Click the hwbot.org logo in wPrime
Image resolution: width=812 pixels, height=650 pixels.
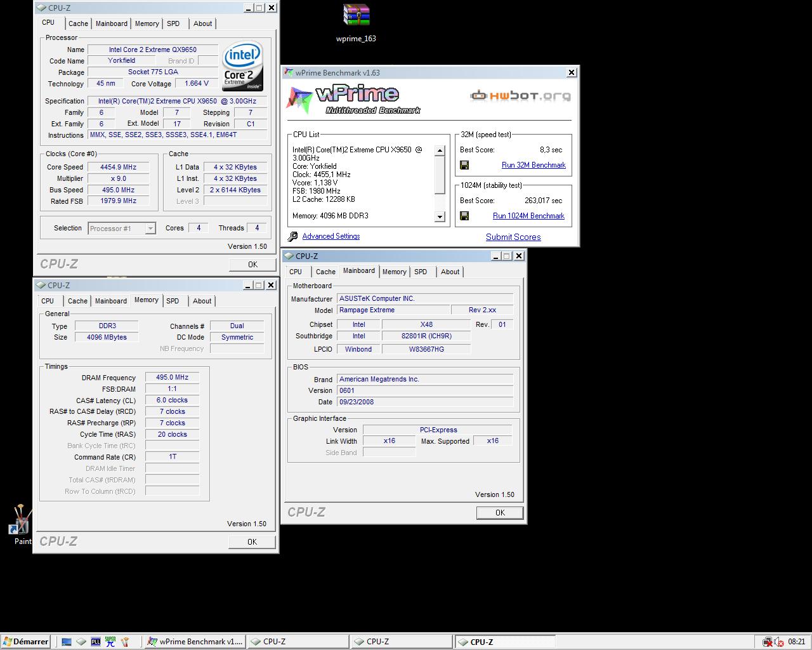[x=520, y=96]
